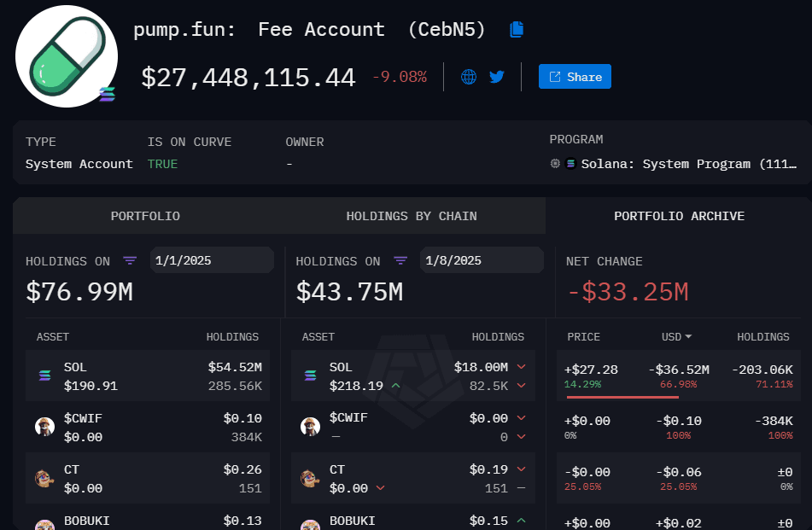Open the website globe icon
Viewport: 812px width, 530px height.
pyautogui.click(x=469, y=77)
